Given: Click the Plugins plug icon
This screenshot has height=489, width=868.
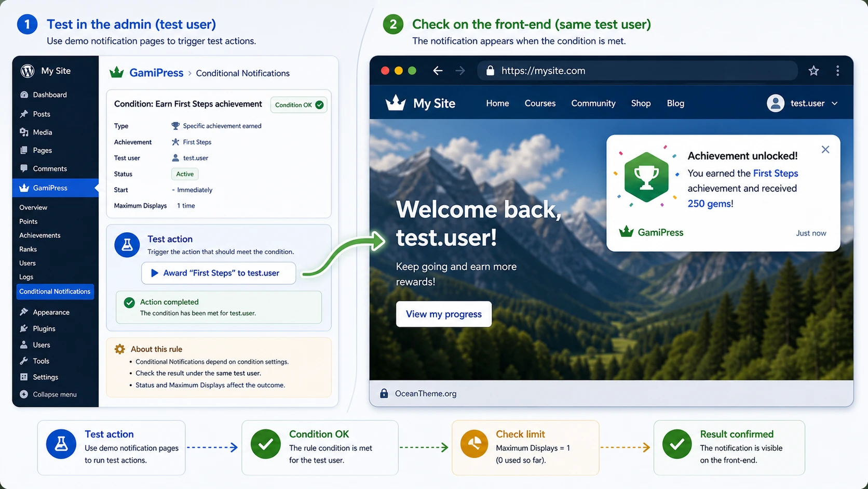Looking at the screenshot, I should coord(24,328).
